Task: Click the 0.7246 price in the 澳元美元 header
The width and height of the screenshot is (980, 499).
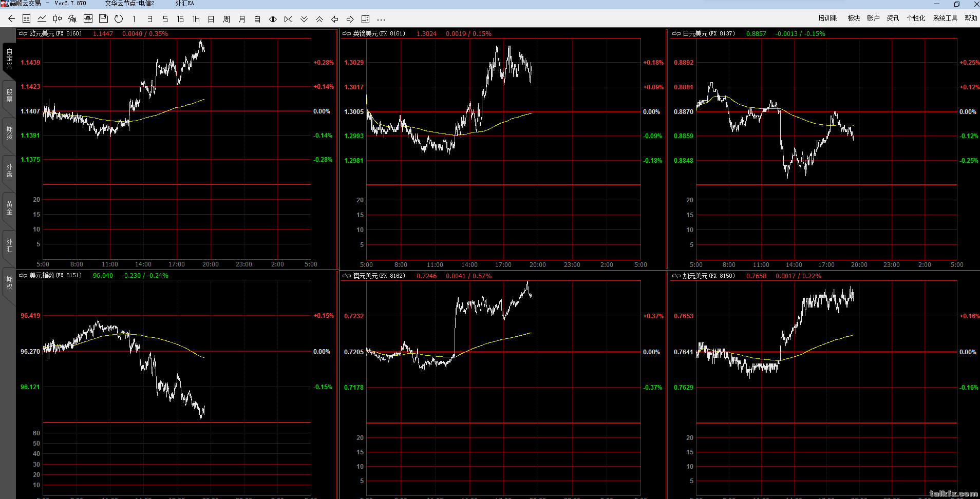Action: [x=426, y=276]
